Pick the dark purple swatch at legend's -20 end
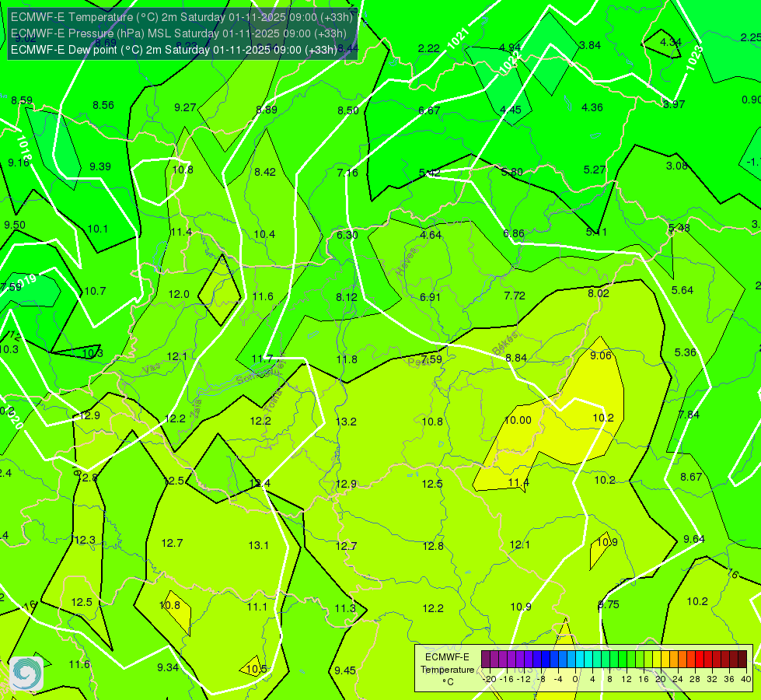The width and height of the screenshot is (761, 700). click(485, 660)
